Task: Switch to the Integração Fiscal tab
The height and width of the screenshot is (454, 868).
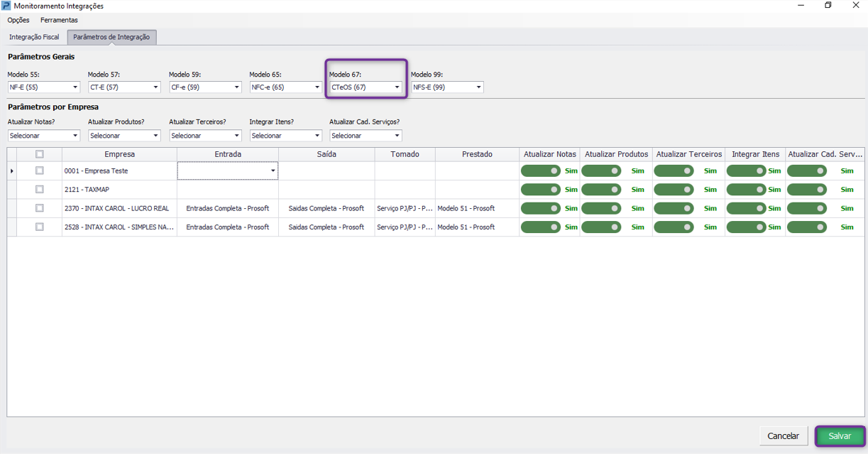Action: [34, 37]
